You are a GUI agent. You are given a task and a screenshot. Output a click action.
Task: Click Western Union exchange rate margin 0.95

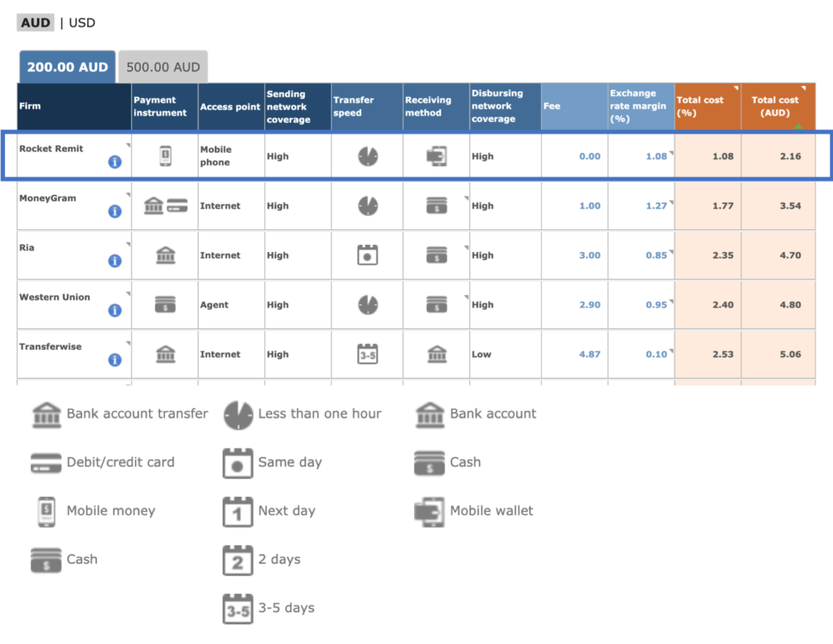point(656,304)
